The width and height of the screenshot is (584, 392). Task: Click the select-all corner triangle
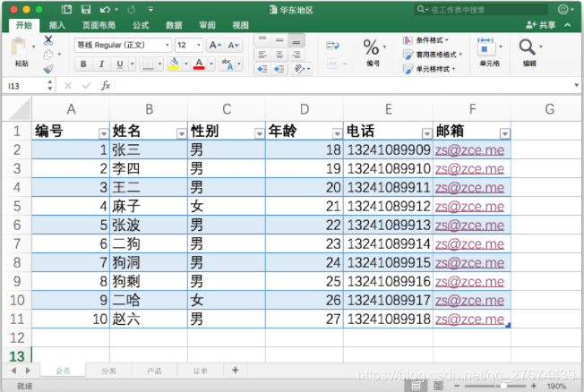[18, 109]
